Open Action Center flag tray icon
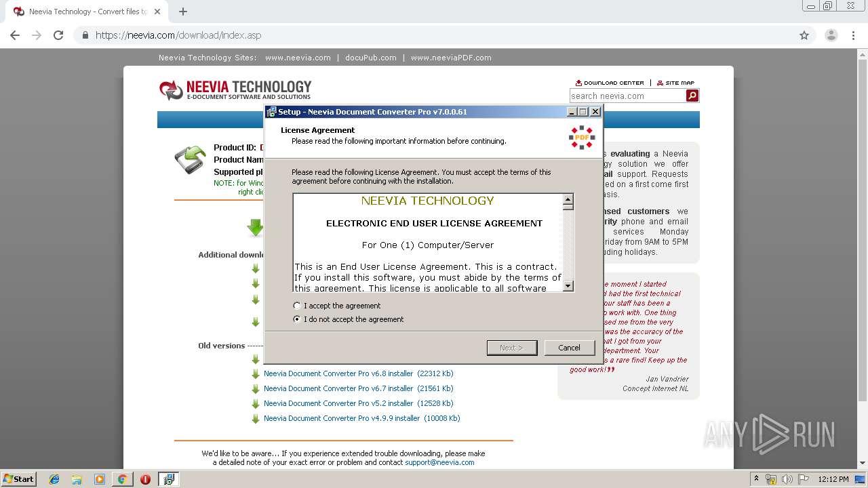Screen dimensions: 868x488 tap(804, 479)
